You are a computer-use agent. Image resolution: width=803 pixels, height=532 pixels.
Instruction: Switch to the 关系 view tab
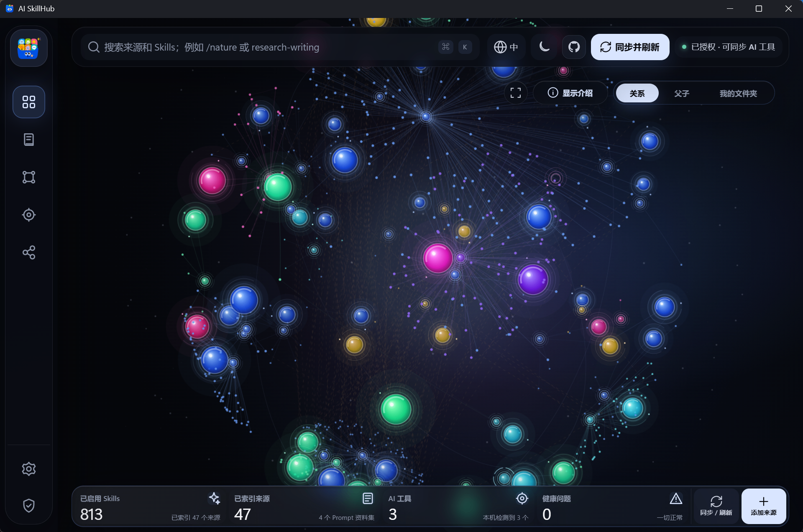pos(637,93)
